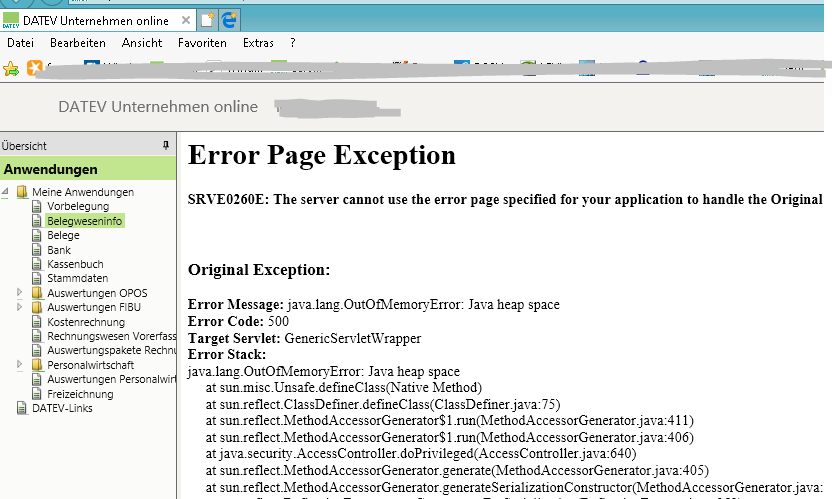Click the Belegweseninfo document icon
Viewport: 832px width, 499px height.
tap(37, 221)
